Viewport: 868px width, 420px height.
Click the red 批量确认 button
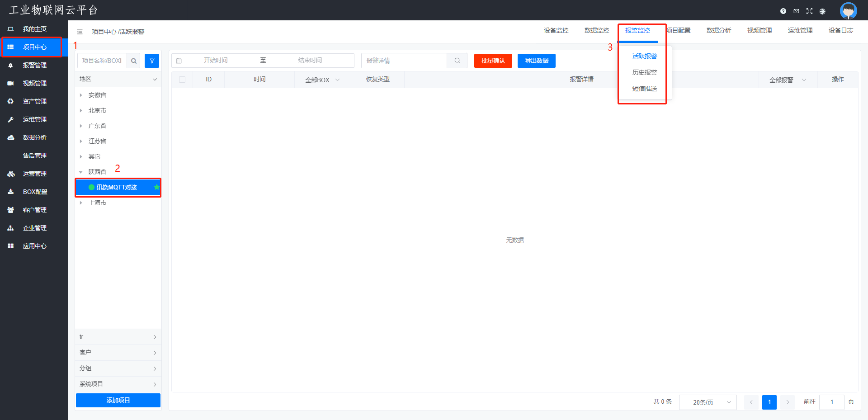click(x=493, y=61)
